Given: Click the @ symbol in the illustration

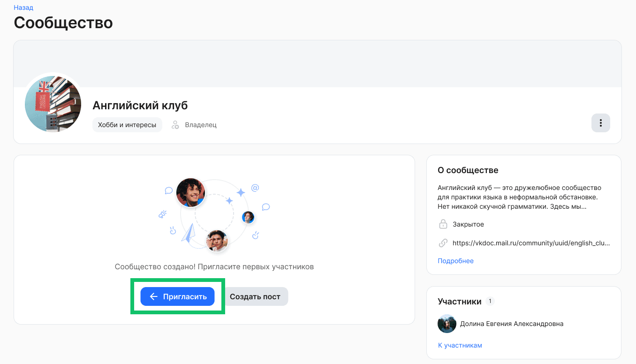Looking at the screenshot, I should coord(255,188).
